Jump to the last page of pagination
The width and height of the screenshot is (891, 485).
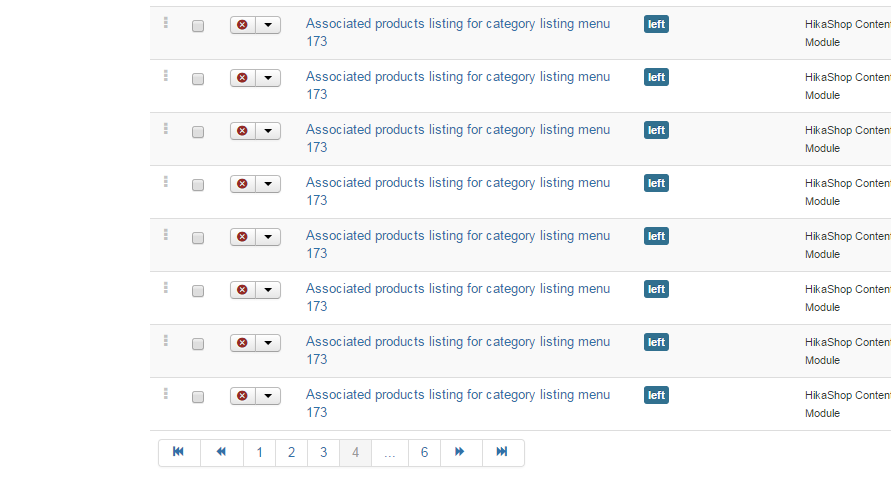502,452
